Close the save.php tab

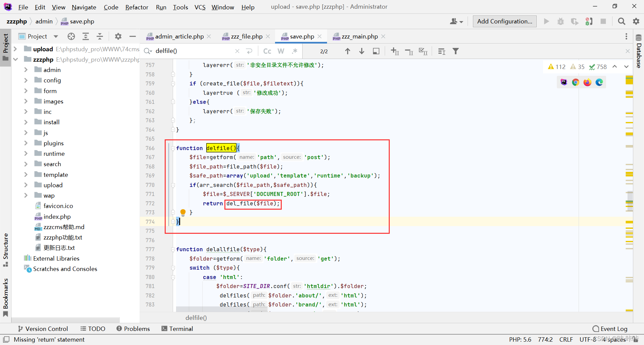click(x=320, y=36)
